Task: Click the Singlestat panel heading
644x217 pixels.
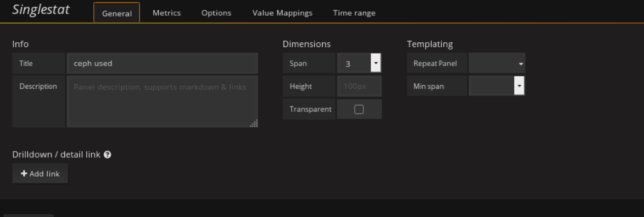Action: pyautogui.click(x=41, y=10)
